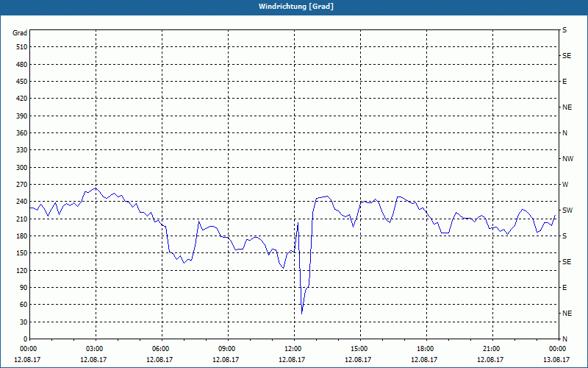This screenshot has width=588, height=368.
Task: Click the NW compass label on the right axis
Action: click(567, 159)
